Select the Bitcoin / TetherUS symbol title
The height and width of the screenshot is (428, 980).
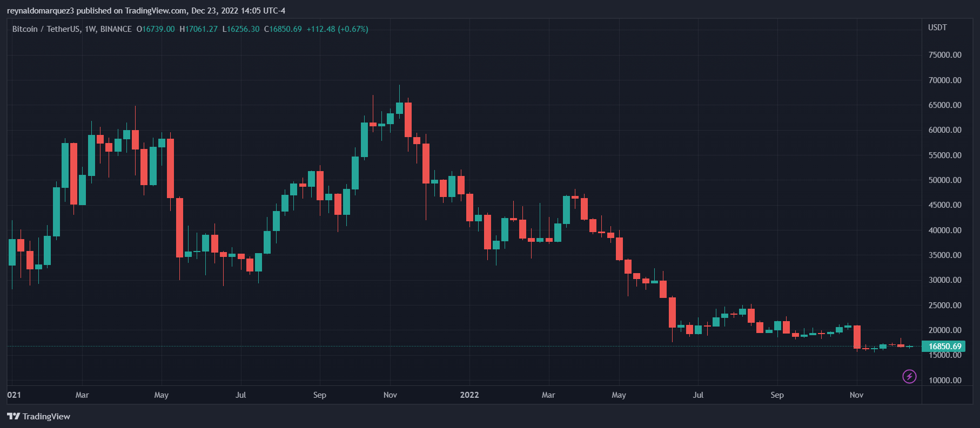tap(46, 29)
